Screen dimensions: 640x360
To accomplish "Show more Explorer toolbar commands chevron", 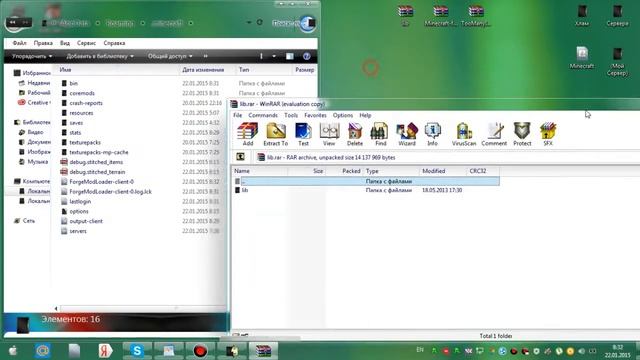I will tap(205, 56).
